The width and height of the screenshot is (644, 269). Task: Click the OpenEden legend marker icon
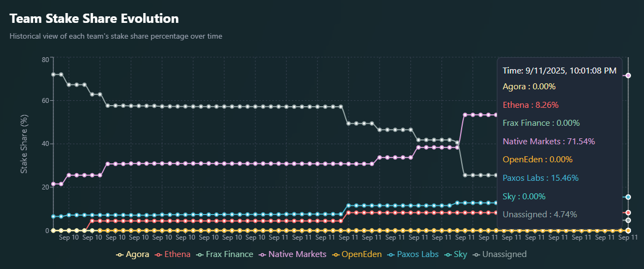coord(335,255)
